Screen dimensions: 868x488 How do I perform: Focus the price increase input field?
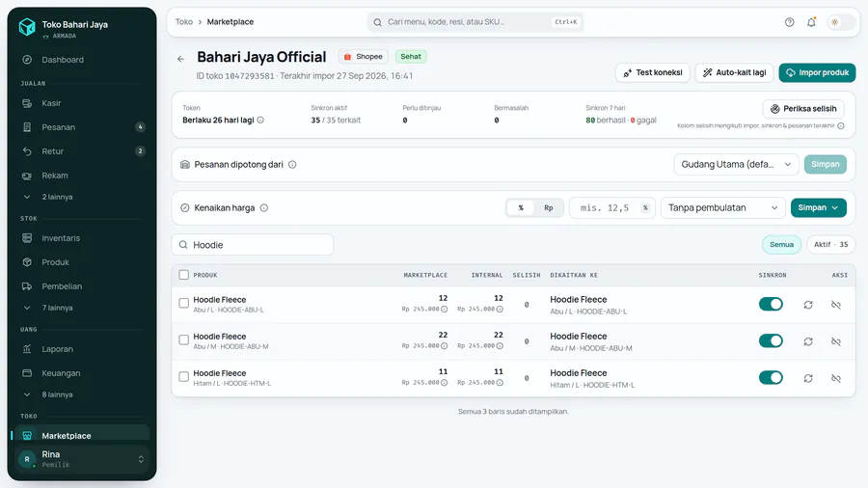(x=611, y=208)
